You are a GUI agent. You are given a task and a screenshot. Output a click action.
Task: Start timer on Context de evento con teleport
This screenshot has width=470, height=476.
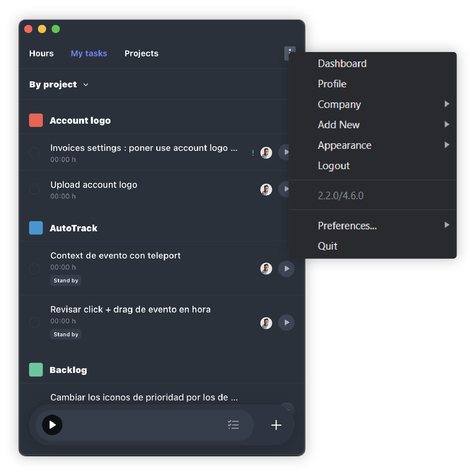click(286, 269)
